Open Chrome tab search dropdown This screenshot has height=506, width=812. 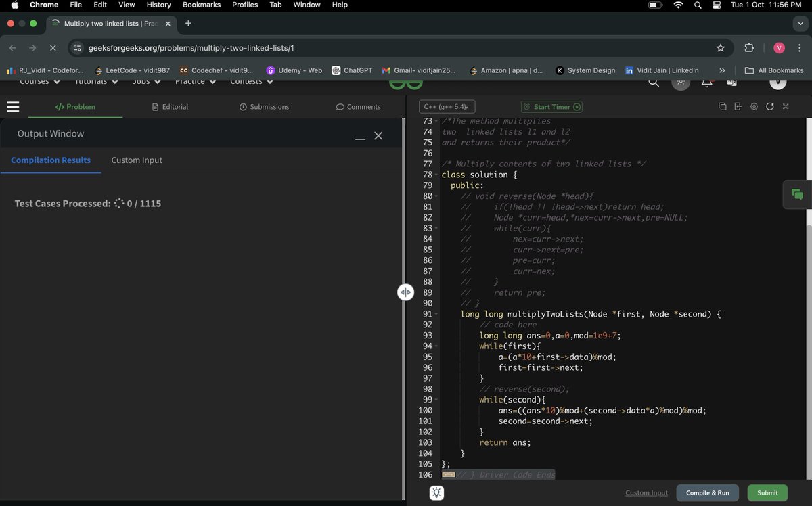pos(799,23)
